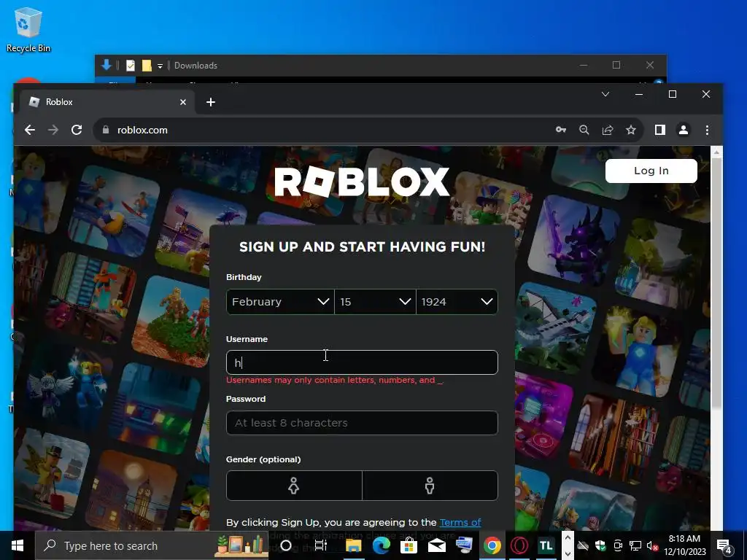Screen dimensions: 747x560
Task: Open the saved passwords key icon
Action: (x=561, y=130)
